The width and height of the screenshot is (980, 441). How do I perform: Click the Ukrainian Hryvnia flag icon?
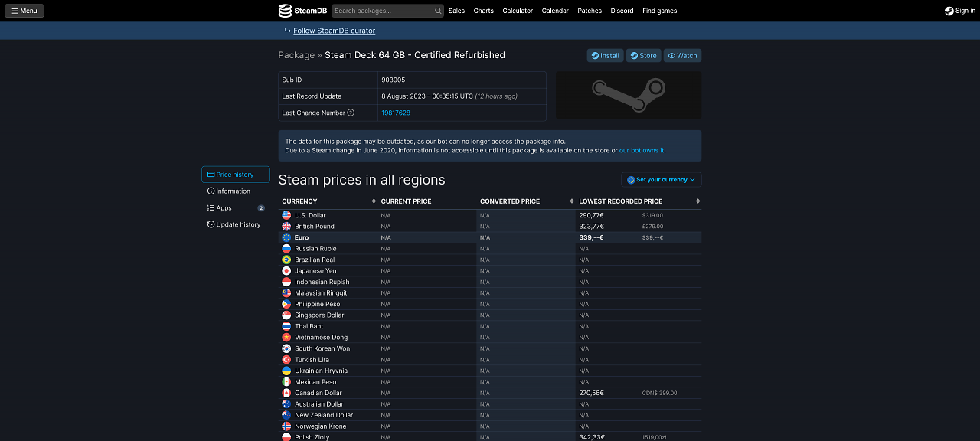(286, 371)
